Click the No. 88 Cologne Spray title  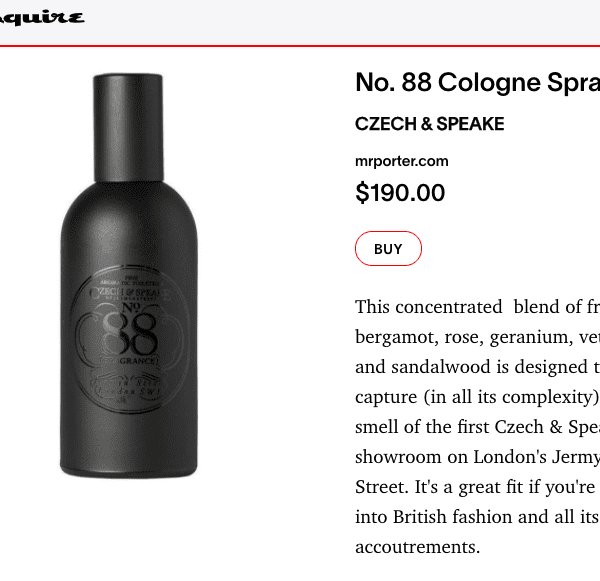(x=477, y=83)
